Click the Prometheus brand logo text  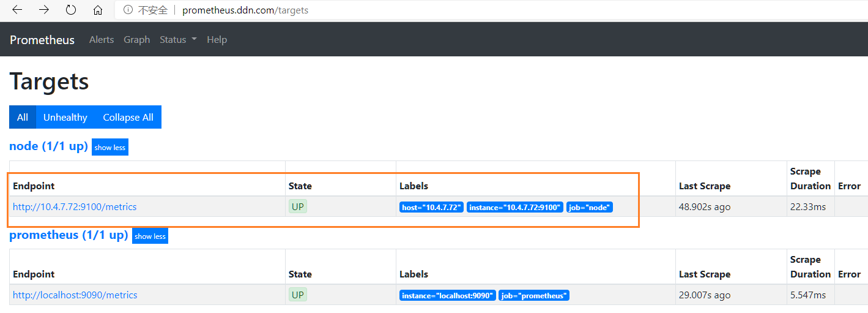(42, 40)
